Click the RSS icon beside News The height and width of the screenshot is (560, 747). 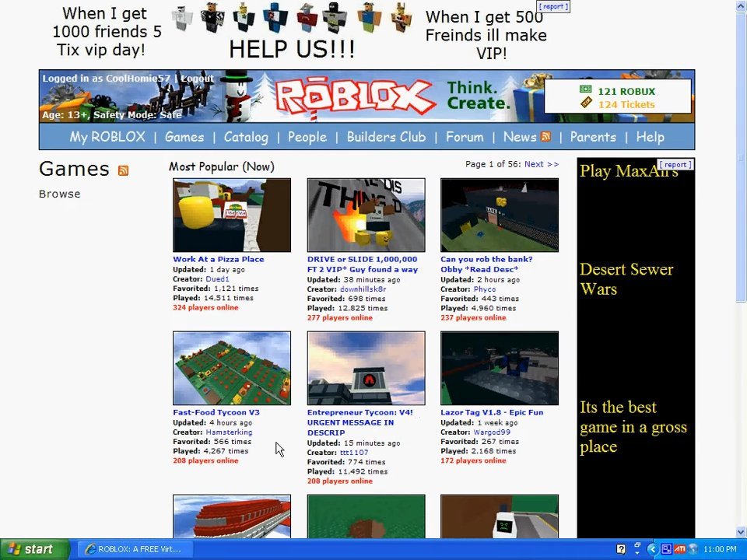546,137
